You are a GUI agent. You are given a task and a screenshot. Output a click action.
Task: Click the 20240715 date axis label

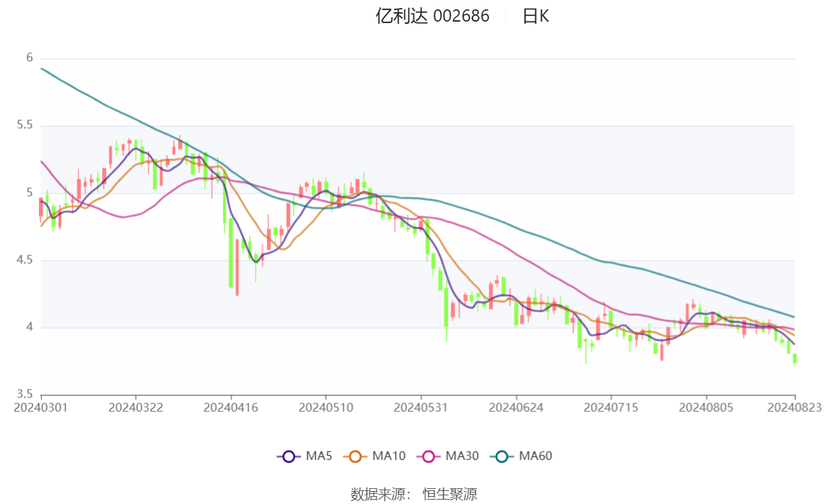coord(611,407)
